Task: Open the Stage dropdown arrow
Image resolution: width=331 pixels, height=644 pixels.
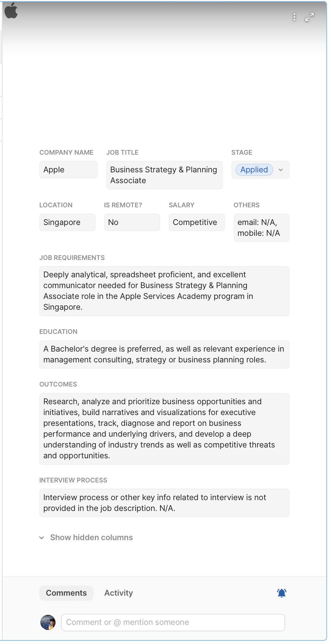Action: pos(281,170)
